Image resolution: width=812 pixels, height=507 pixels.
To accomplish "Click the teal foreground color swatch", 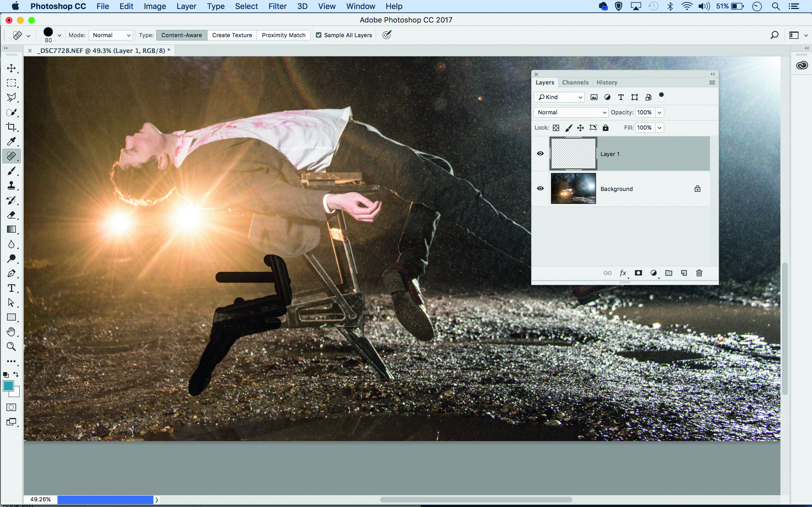I will click(x=8, y=386).
